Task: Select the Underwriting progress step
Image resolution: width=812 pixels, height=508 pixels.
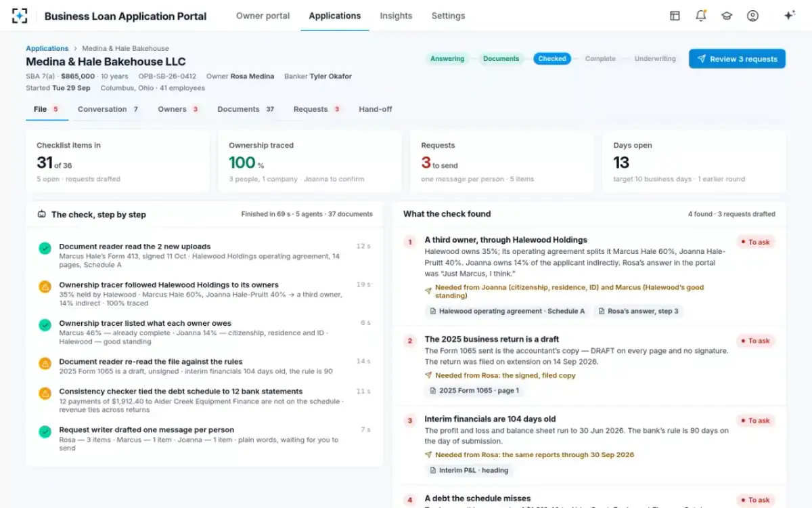Action: 655,59
